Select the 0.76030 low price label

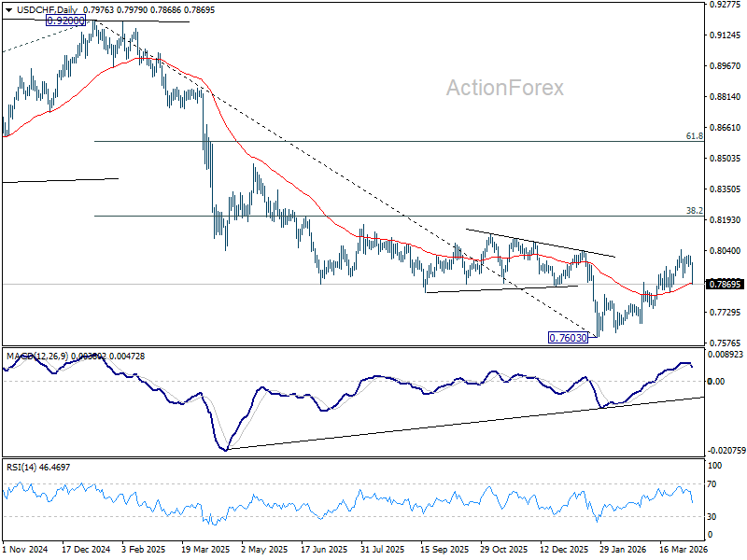[569, 338]
